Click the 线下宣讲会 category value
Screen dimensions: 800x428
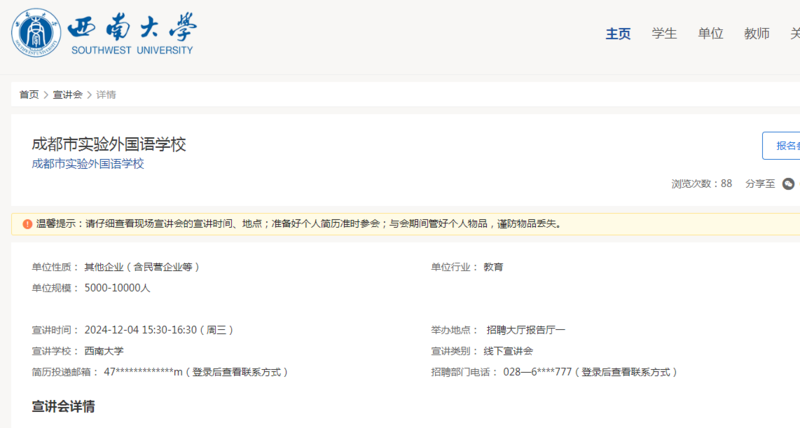pos(508,351)
